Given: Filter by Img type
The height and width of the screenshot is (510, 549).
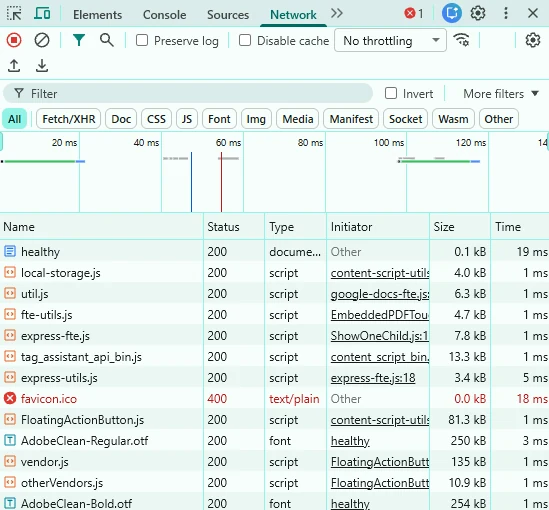Looking at the screenshot, I should [256, 119].
